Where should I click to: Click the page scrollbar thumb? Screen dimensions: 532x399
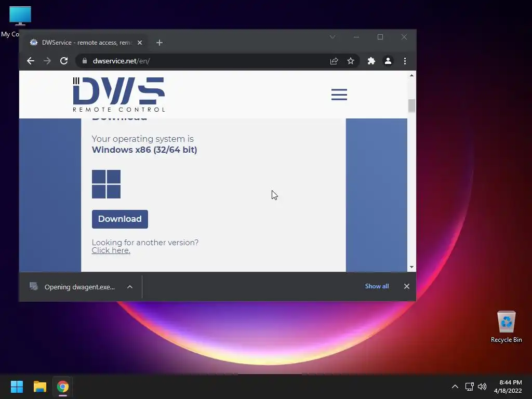411,105
